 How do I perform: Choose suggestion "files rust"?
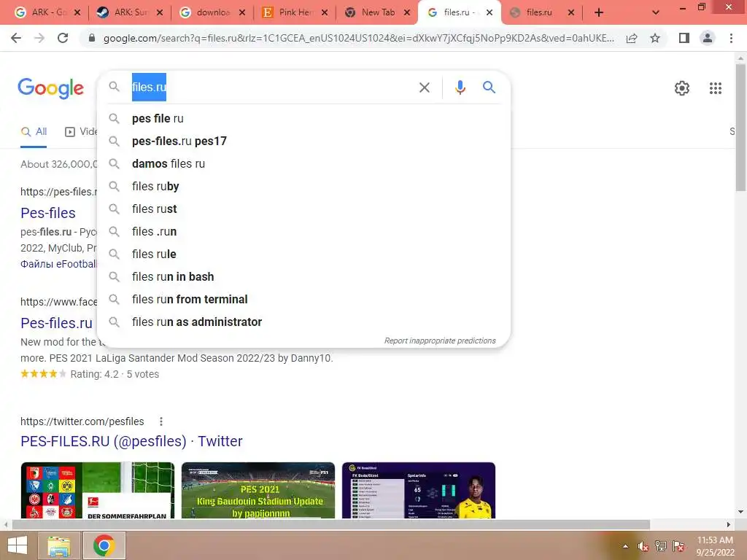[x=303, y=209]
